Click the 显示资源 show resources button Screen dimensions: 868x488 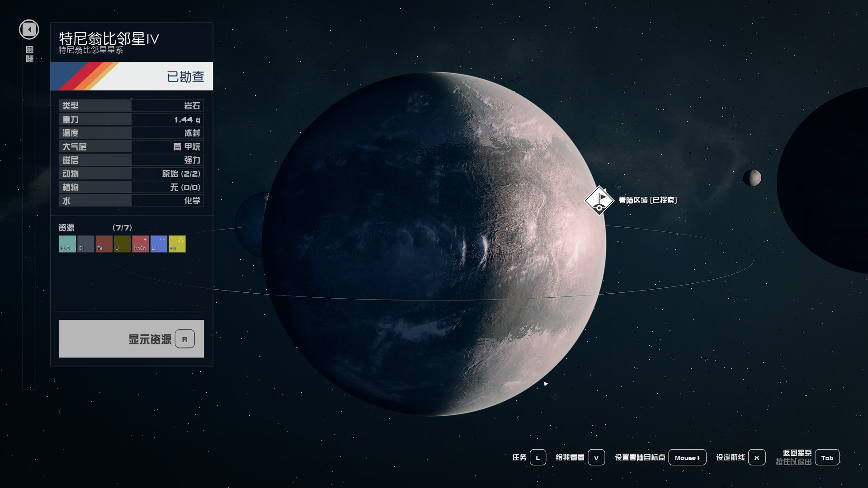[132, 339]
